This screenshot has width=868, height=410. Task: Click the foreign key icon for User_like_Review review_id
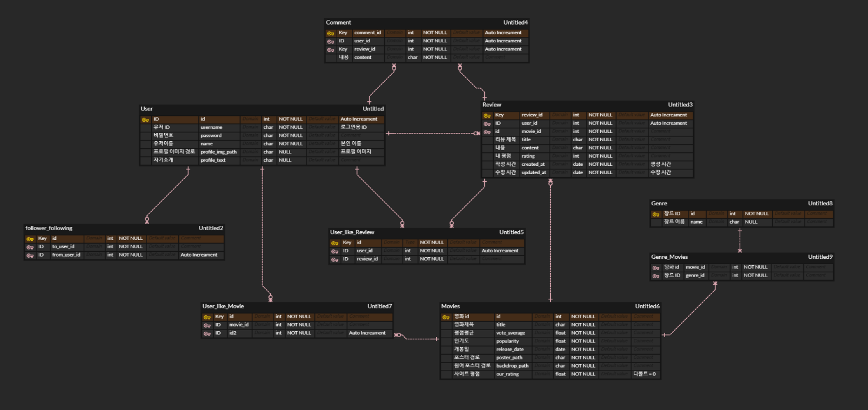334,259
